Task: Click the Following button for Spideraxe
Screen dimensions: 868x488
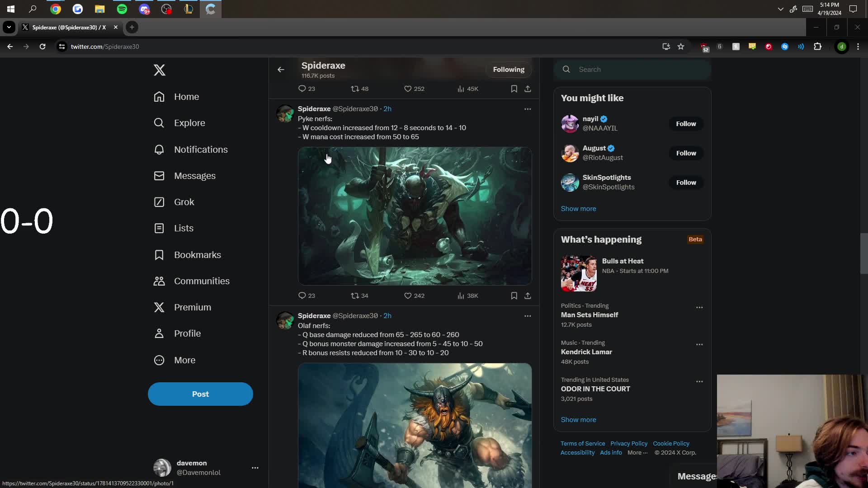Action: pos(509,70)
